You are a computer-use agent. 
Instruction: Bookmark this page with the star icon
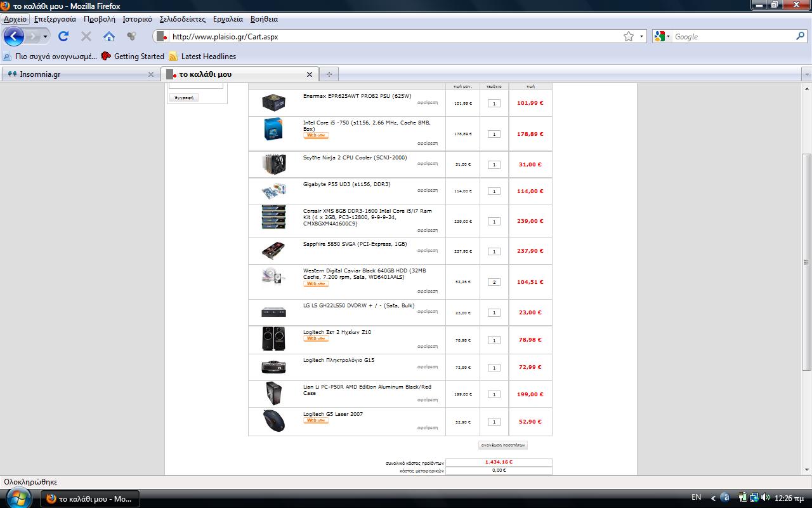[629, 36]
